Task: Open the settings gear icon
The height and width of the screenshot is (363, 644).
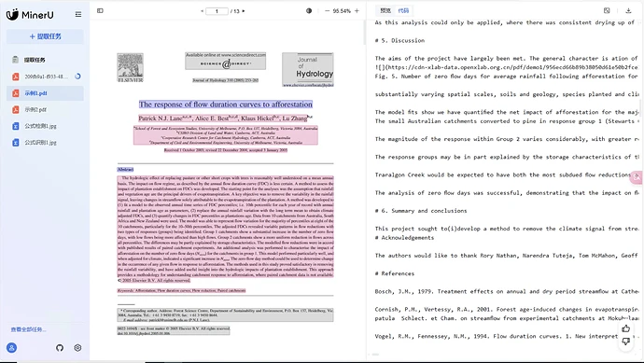Action: [x=77, y=348]
